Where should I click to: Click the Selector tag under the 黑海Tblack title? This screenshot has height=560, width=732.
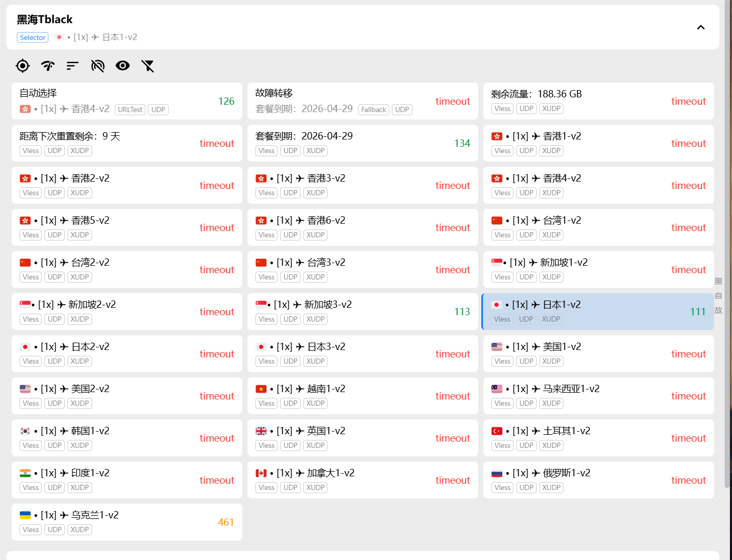tap(33, 37)
